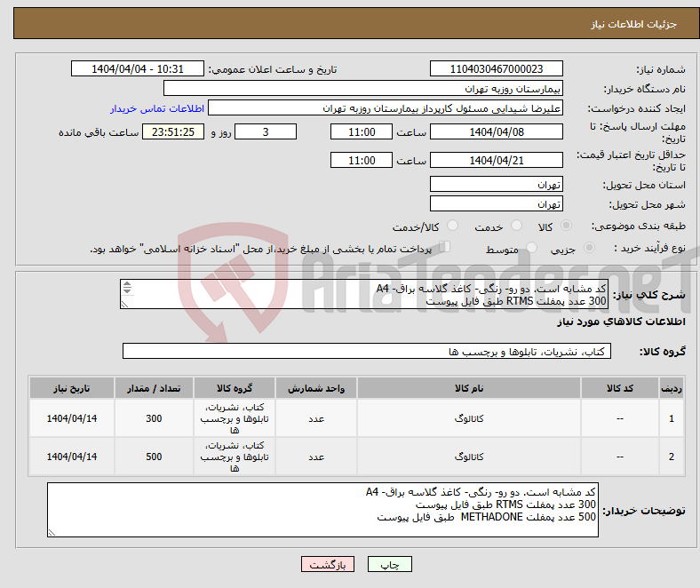Click the کد کالا column header

(x=620, y=388)
